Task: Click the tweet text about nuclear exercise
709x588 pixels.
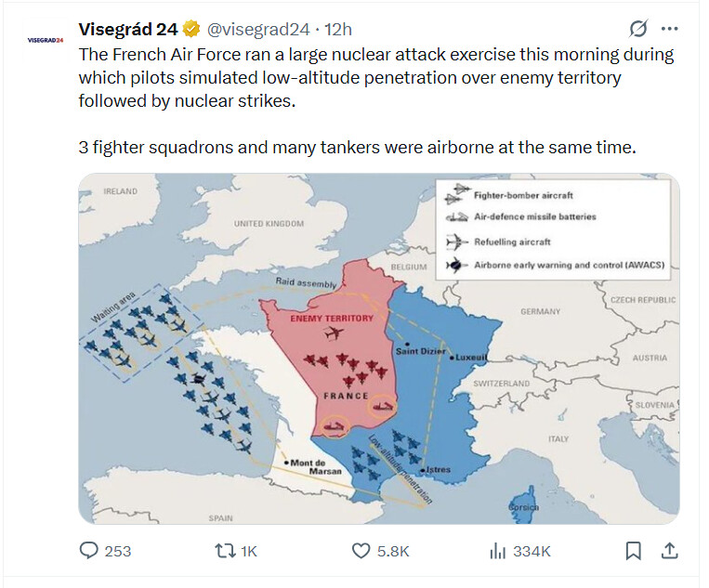Action: (376, 101)
